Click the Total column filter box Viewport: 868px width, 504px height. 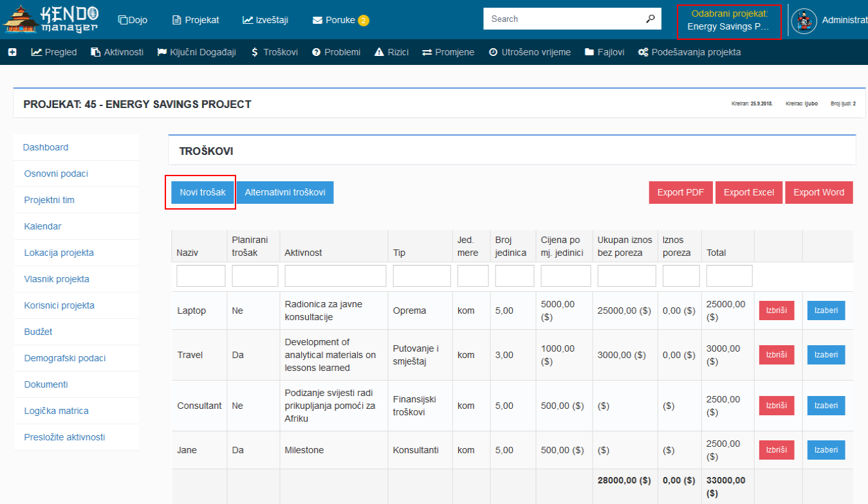click(x=730, y=276)
